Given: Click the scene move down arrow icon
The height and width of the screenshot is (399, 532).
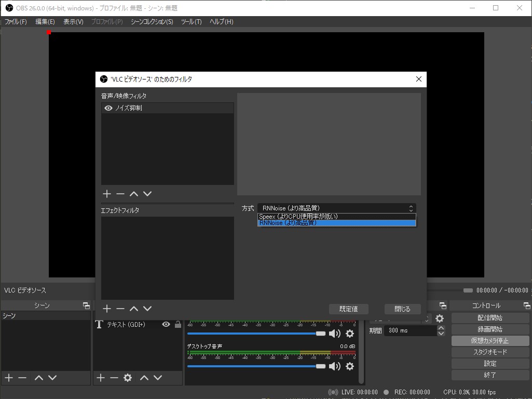Looking at the screenshot, I should [x=51, y=378].
